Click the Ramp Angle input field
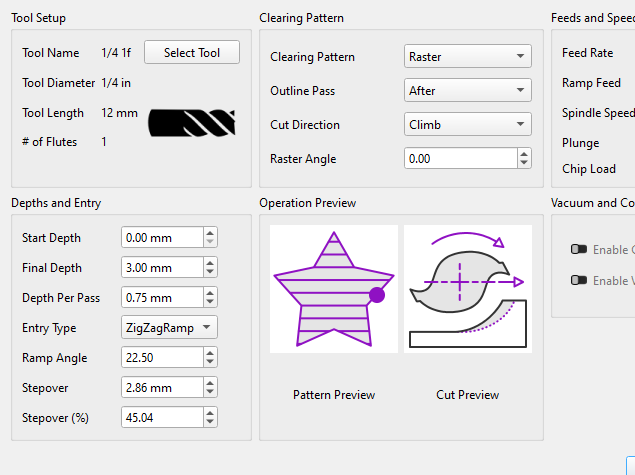The height and width of the screenshot is (475, 635). [160, 358]
